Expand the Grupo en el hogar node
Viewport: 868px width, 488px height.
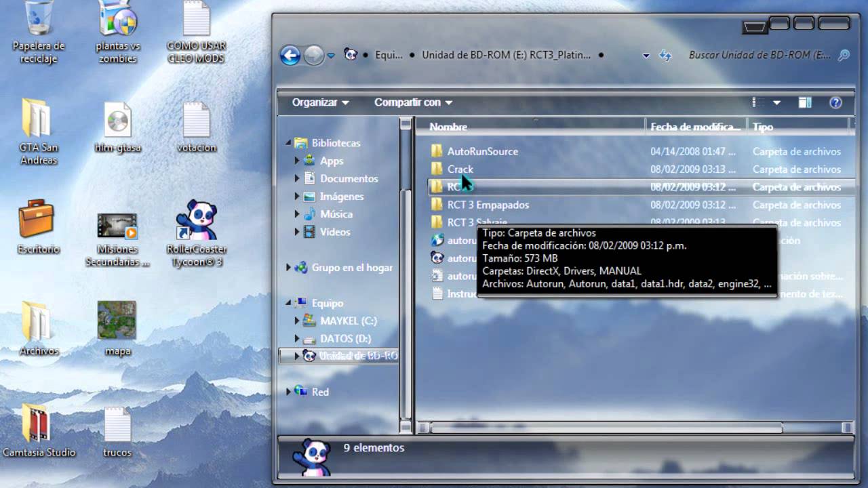tap(288, 268)
